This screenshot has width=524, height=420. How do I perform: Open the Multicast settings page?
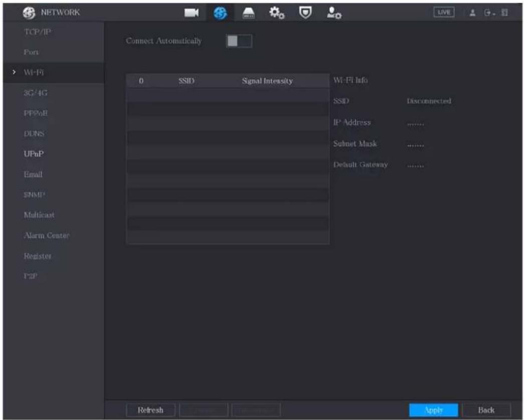pyautogui.click(x=39, y=215)
